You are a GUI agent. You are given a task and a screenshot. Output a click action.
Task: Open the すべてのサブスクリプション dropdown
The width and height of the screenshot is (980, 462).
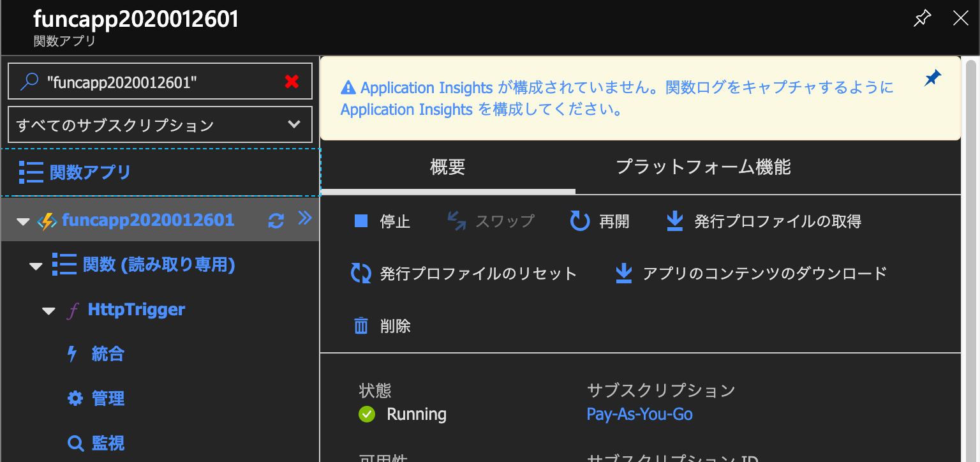pos(160,124)
